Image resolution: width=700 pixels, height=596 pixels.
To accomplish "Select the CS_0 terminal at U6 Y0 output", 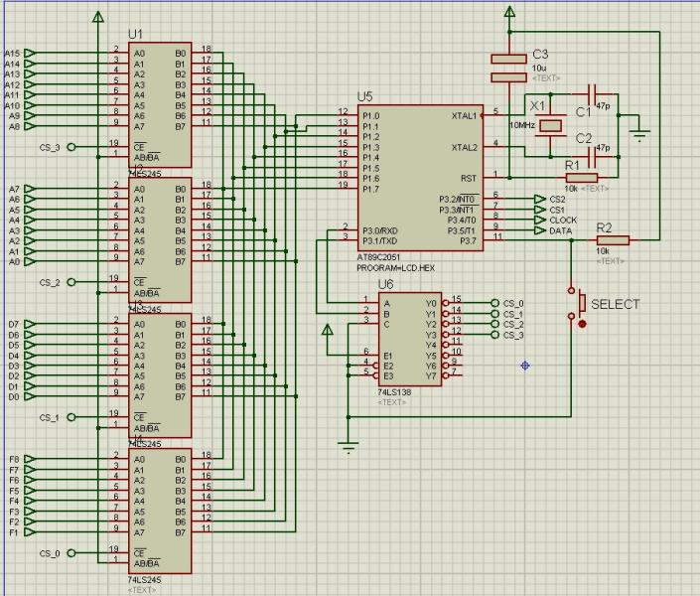I will [x=492, y=303].
